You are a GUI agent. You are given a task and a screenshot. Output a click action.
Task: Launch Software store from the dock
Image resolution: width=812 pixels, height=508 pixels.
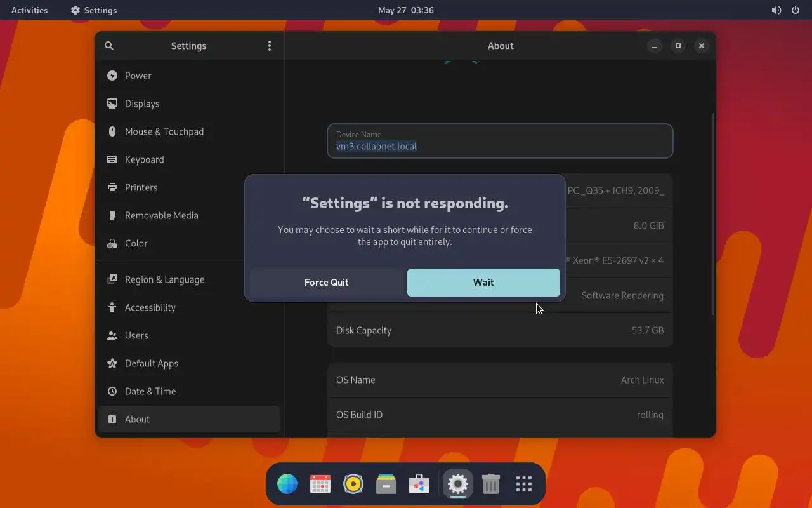(419, 485)
